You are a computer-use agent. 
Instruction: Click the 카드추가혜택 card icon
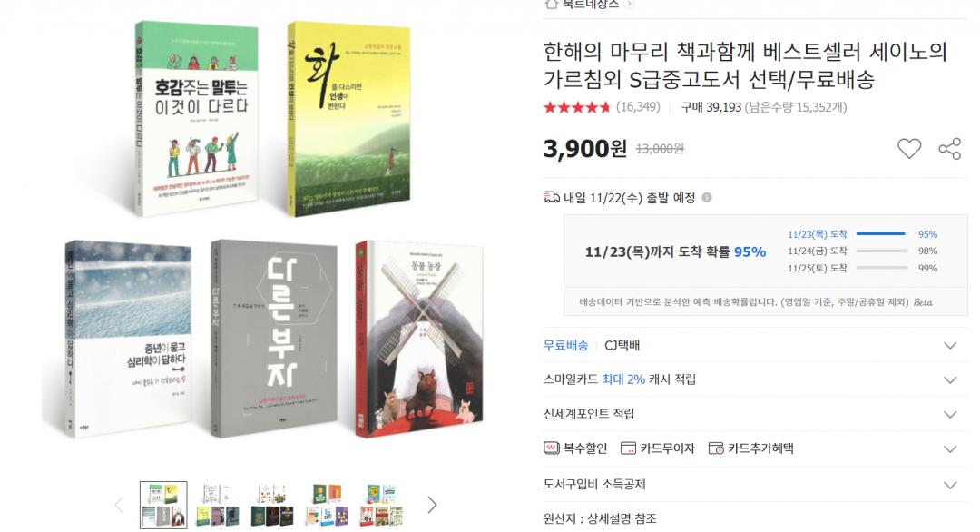(716, 448)
